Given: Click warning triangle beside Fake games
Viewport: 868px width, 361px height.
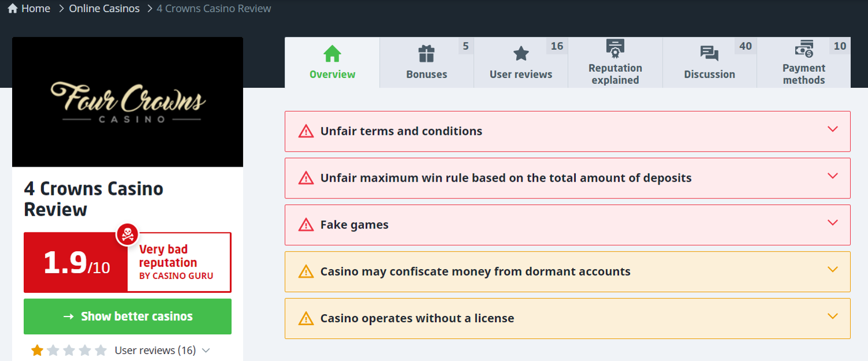Looking at the screenshot, I should pyautogui.click(x=306, y=225).
